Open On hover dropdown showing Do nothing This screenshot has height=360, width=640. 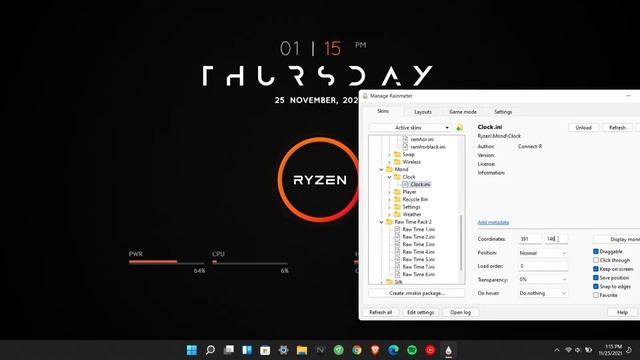click(542, 293)
